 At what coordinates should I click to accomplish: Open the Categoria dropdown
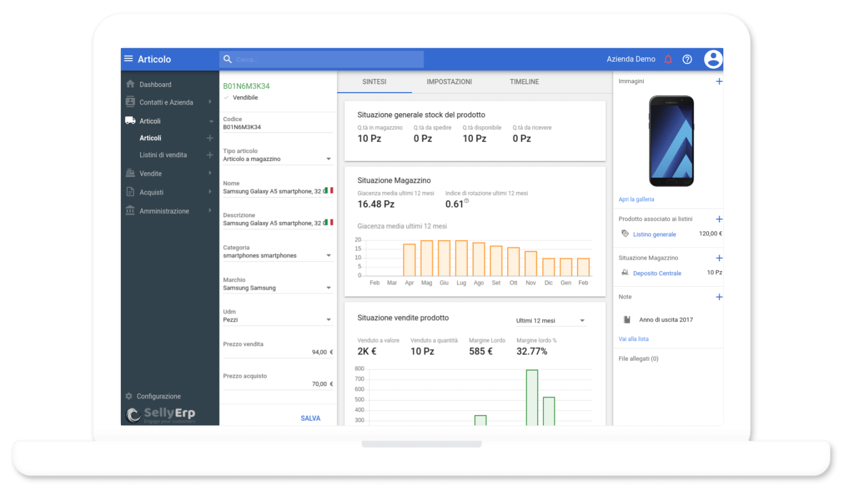point(329,255)
